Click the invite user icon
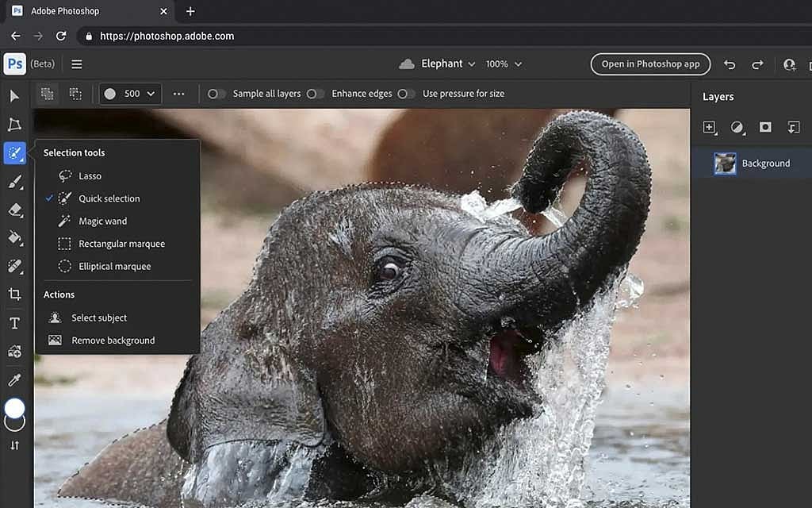 (789, 64)
